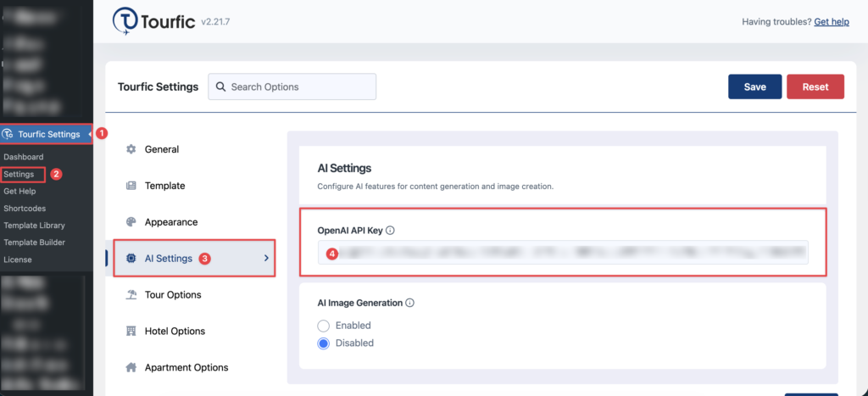
Task: Go to Dashboard in the sidebar submenu
Action: point(23,157)
